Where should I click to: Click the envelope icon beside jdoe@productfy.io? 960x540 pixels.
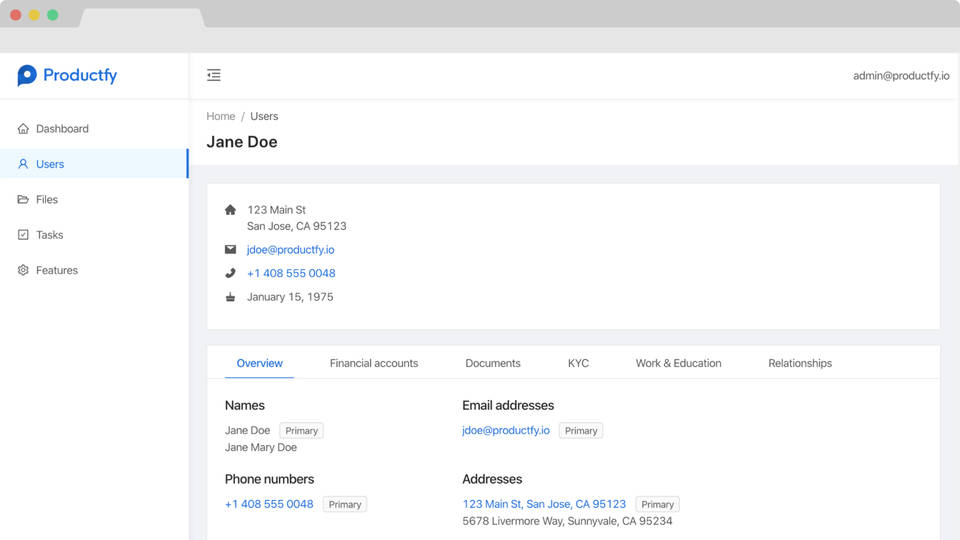point(230,250)
